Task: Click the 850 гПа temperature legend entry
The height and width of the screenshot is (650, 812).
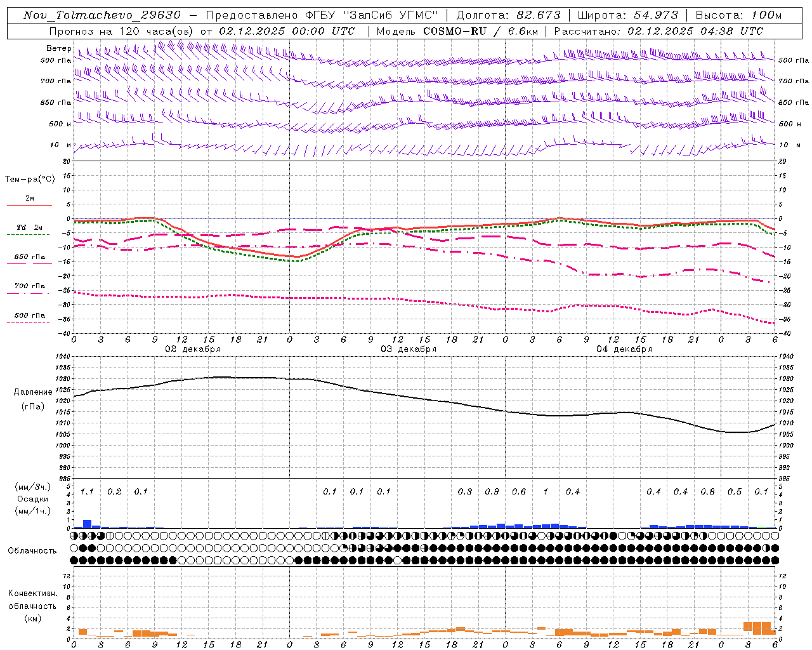Action: 30,257
